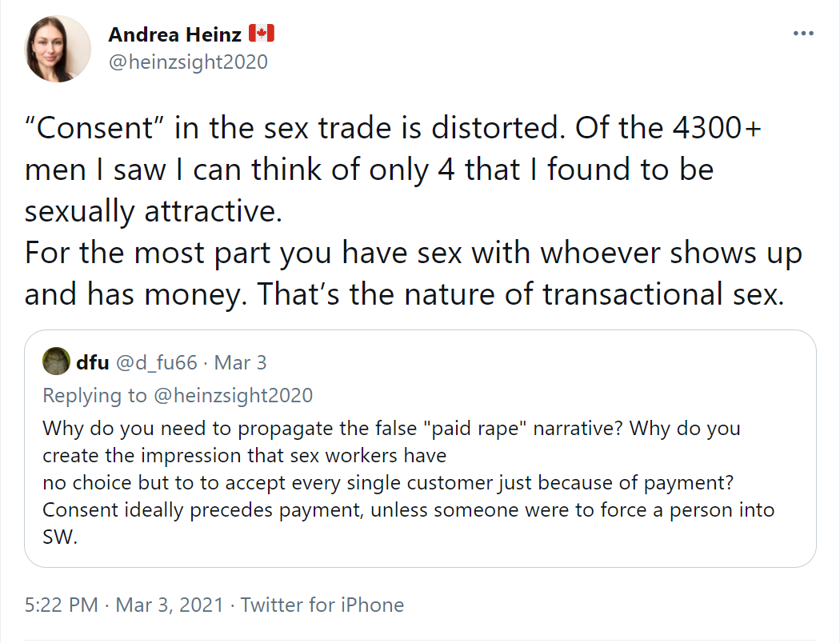Click the "Mar 3" date in quoted tweet
This screenshot has width=840, height=643.
coord(241,362)
